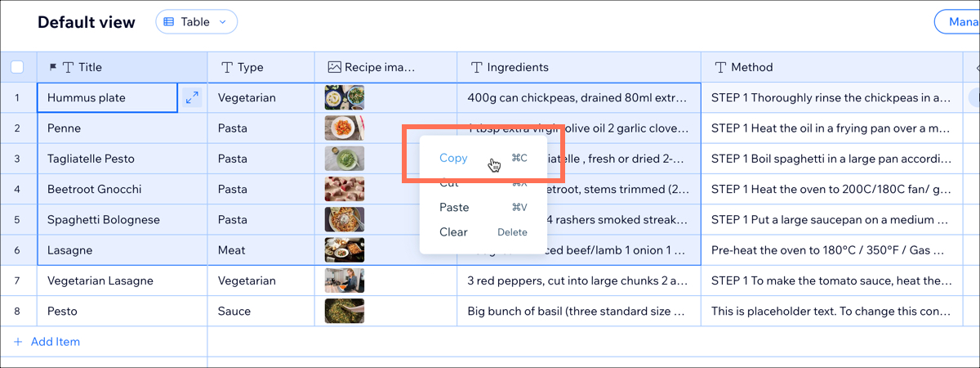
Task: Open the Pesto recipe image thumbnail
Action: pos(345,312)
